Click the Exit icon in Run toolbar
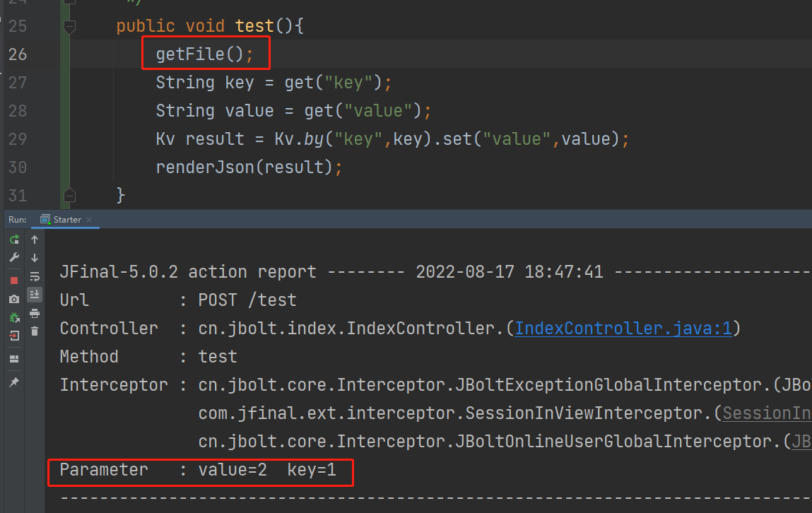Image resolution: width=812 pixels, height=513 pixels. point(15,336)
